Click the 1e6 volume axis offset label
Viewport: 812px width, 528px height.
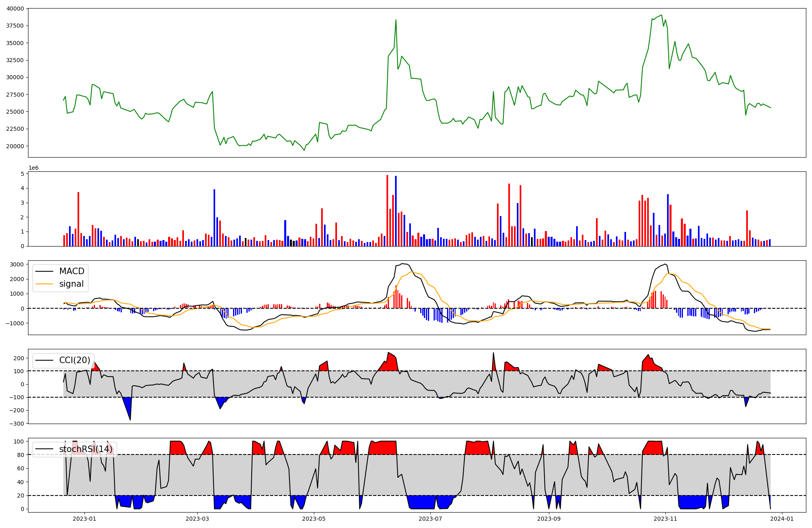(33, 168)
